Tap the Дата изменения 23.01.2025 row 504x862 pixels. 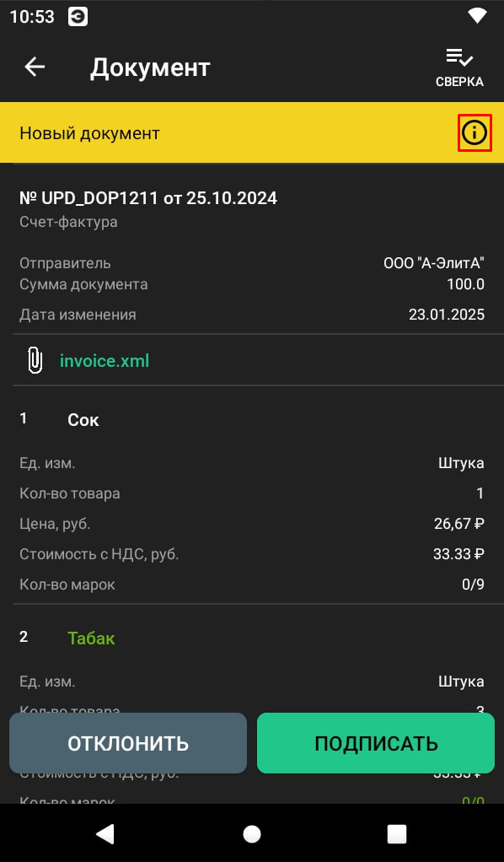coord(252,315)
